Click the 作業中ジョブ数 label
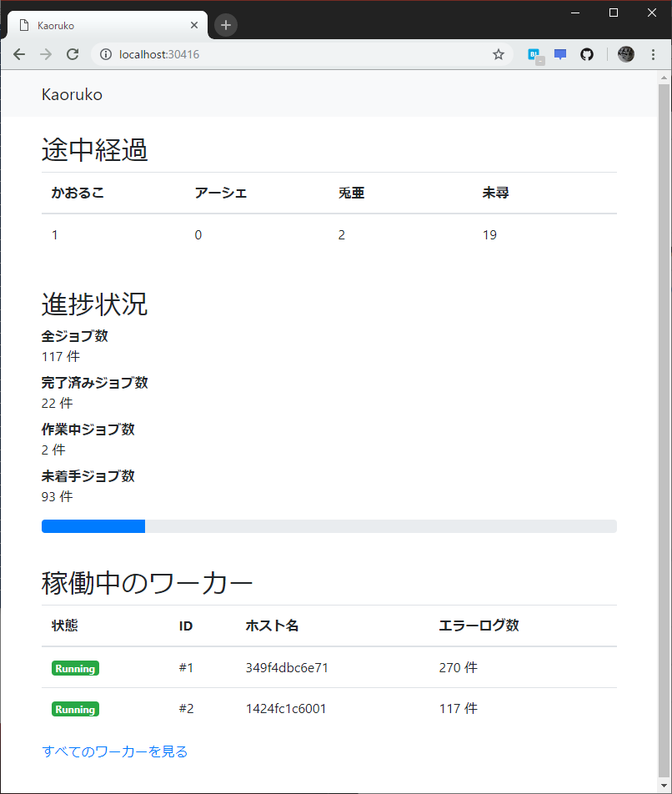 point(88,430)
